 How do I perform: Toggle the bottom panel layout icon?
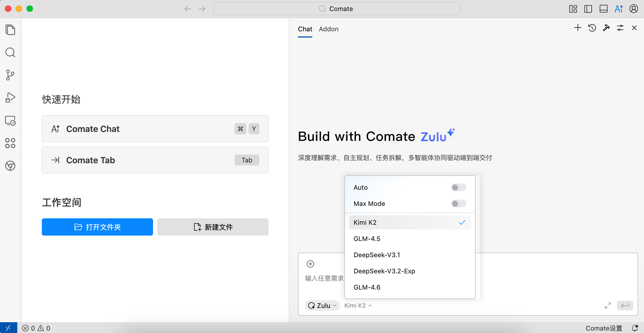click(x=604, y=9)
